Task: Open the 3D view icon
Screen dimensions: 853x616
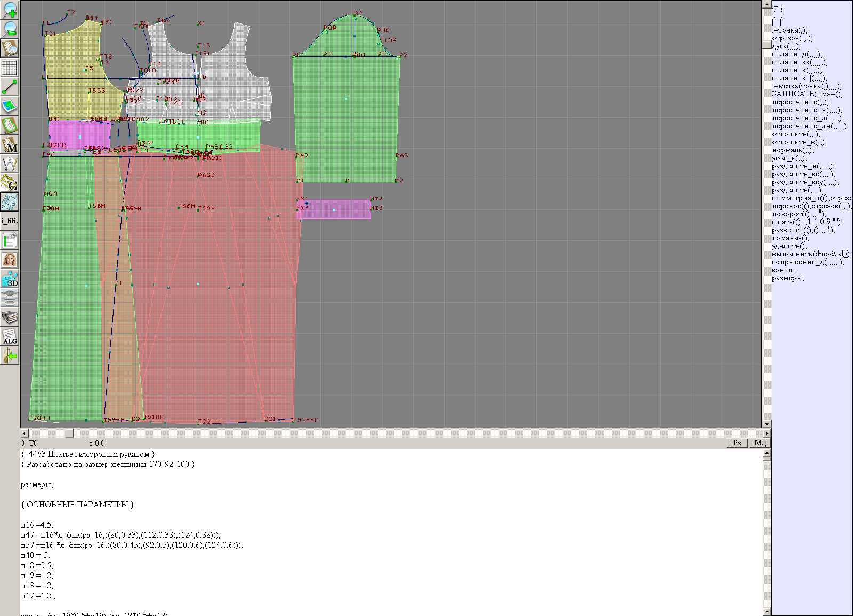Action: point(10,279)
